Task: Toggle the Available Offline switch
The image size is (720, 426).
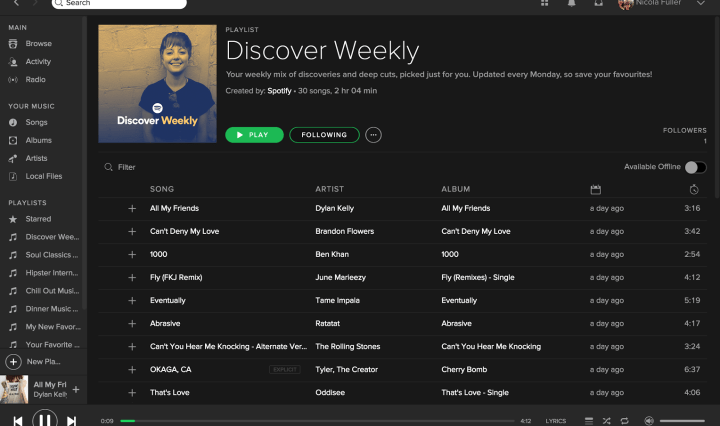Action: [x=695, y=167]
